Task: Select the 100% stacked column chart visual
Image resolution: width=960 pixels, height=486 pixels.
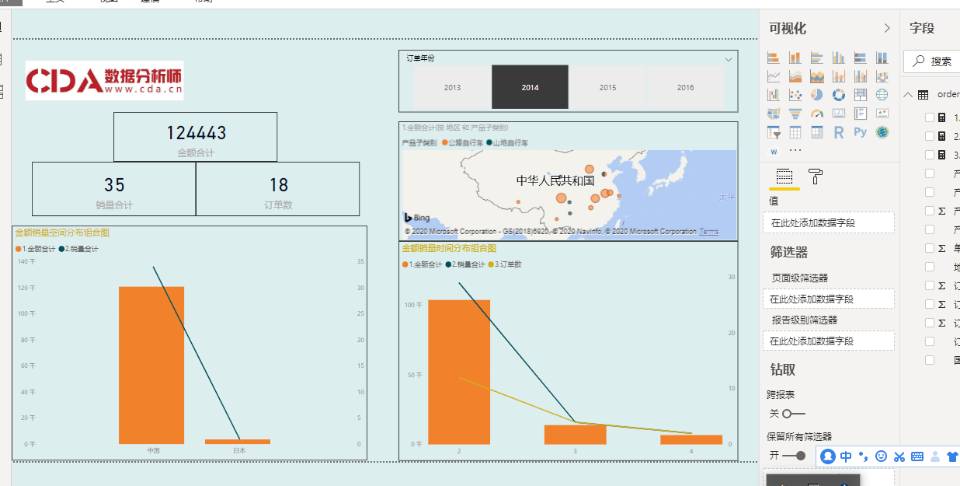Action: pyautogui.click(x=882, y=58)
